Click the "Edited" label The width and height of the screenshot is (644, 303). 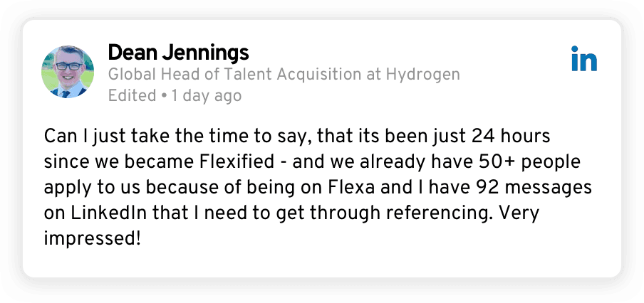(132, 95)
